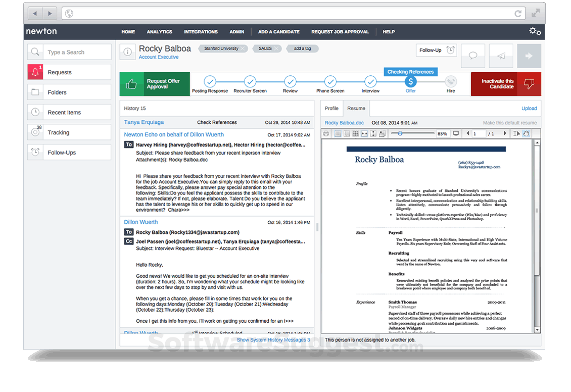Select the text selection tool in resume viewer
This screenshot has width=571, height=392.
tap(517, 133)
